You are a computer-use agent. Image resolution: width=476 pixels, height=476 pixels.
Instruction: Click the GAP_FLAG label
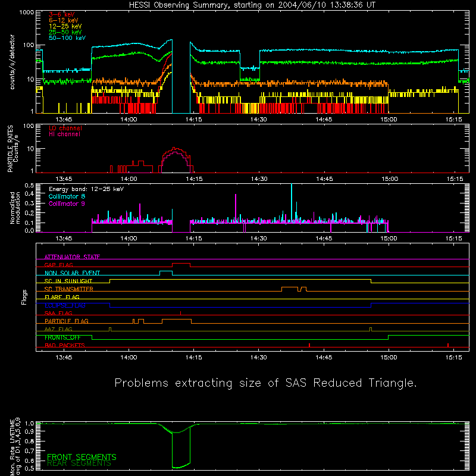(59, 265)
